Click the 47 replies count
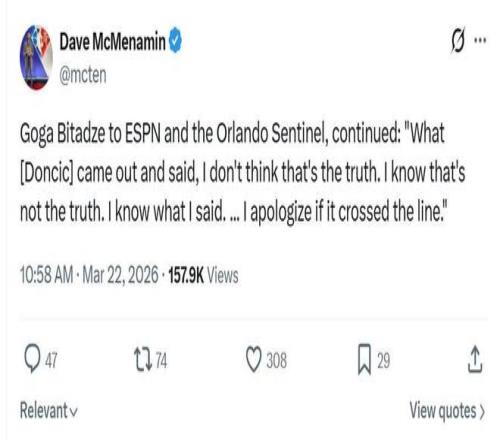The width and height of the screenshot is (500, 440). click(x=51, y=361)
